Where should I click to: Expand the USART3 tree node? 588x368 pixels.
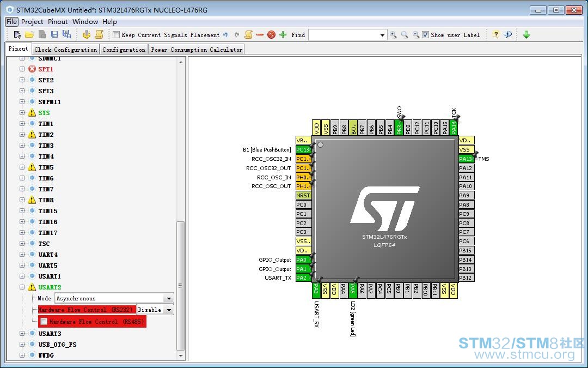point(22,334)
